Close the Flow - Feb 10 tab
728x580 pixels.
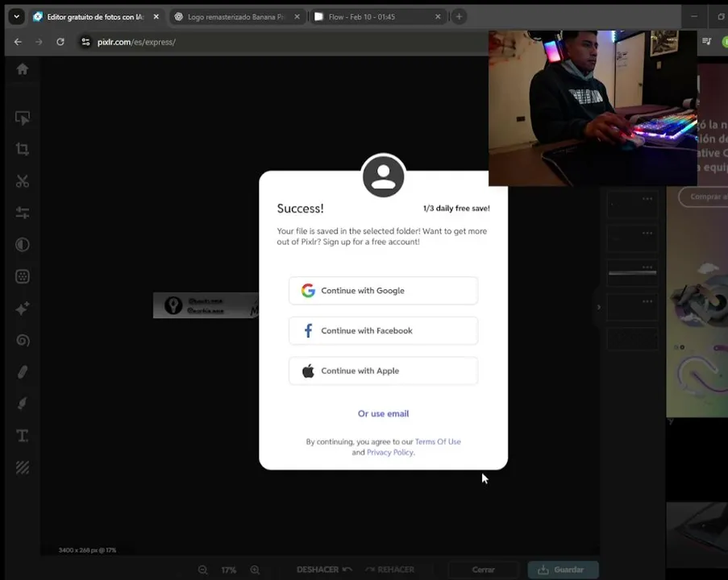[438, 17]
